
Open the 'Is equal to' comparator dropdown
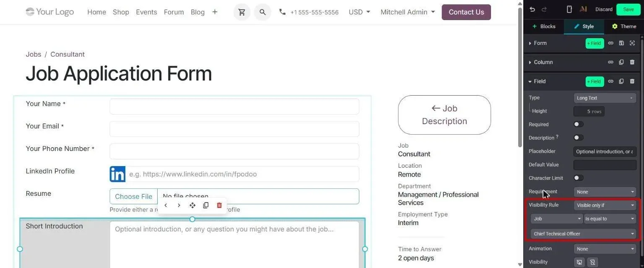(x=610, y=219)
